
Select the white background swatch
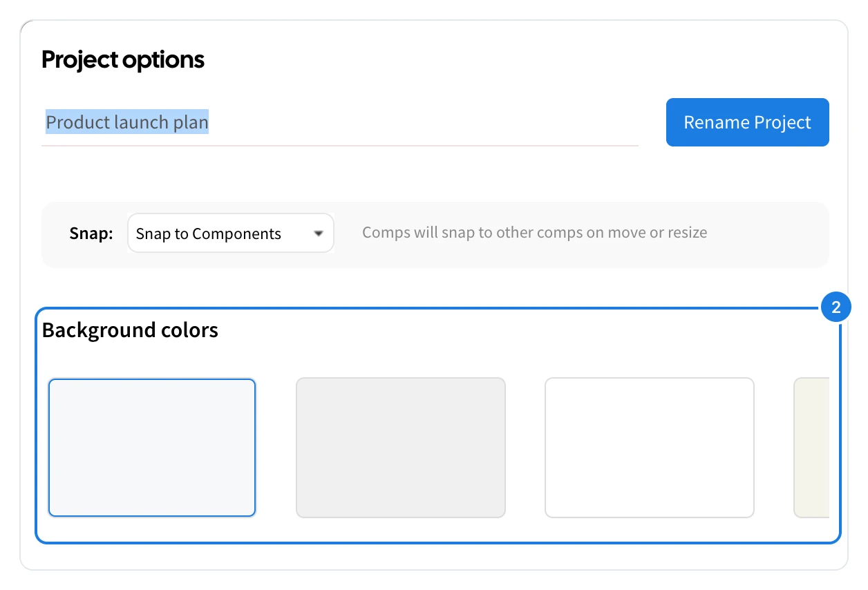(650, 448)
